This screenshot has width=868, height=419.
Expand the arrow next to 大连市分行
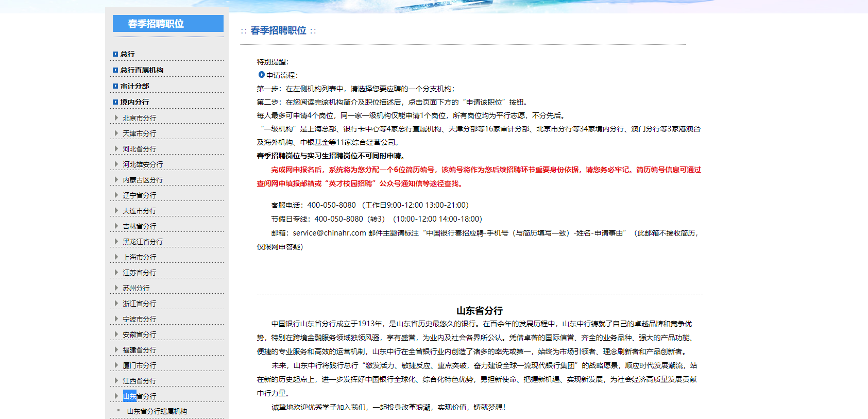pyautogui.click(x=116, y=210)
